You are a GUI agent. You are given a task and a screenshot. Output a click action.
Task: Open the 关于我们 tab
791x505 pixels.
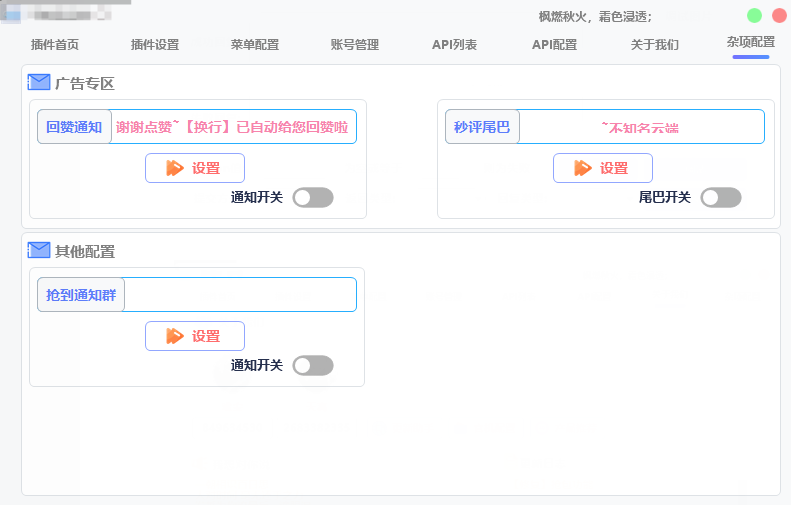click(x=654, y=45)
